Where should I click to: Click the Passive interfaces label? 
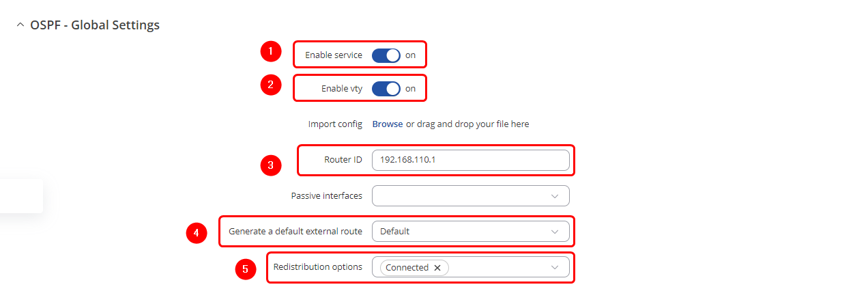click(327, 196)
